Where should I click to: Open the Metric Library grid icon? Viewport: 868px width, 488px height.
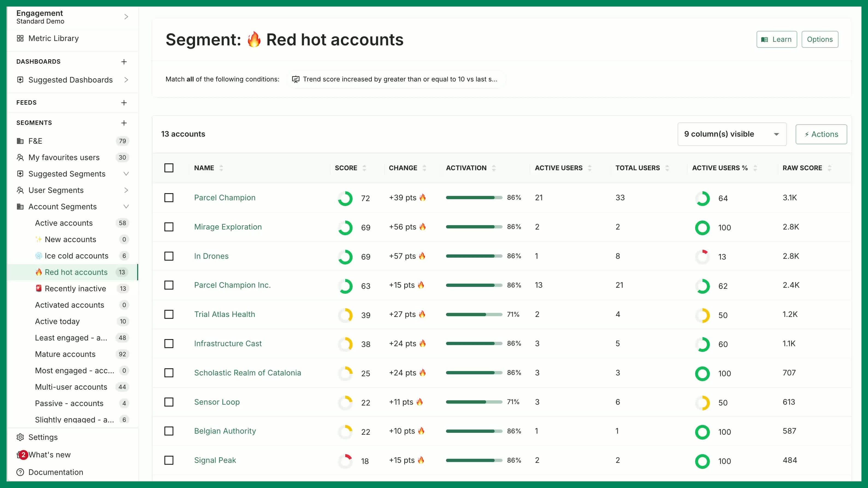[20, 39]
